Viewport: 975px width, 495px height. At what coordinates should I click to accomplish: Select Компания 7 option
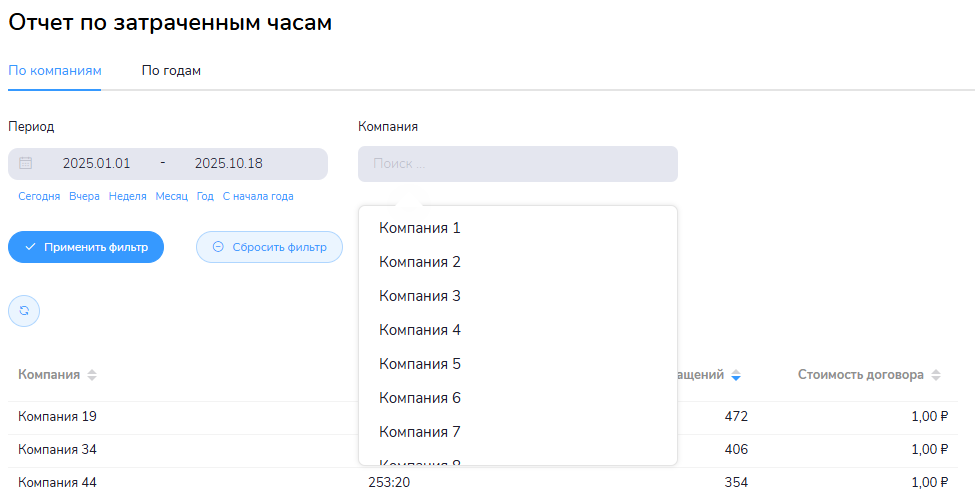(420, 432)
